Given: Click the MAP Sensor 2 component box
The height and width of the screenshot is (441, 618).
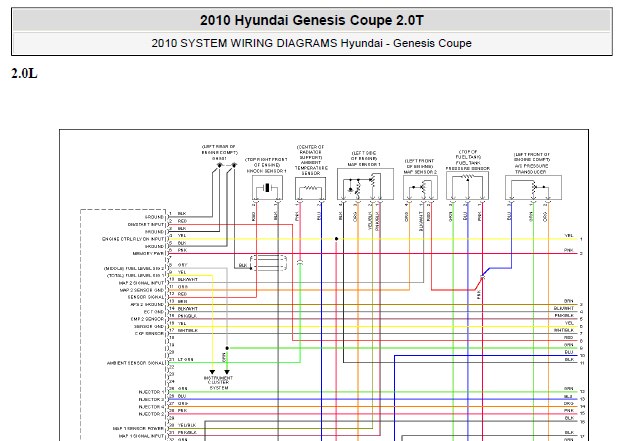Looking at the screenshot, I should [x=420, y=188].
